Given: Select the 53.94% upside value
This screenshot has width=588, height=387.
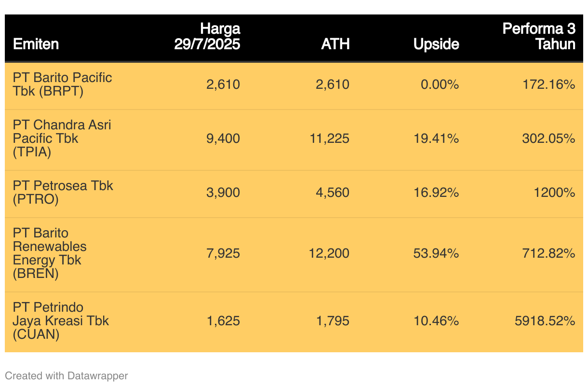Looking at the screenshot, I should [436, 253].
